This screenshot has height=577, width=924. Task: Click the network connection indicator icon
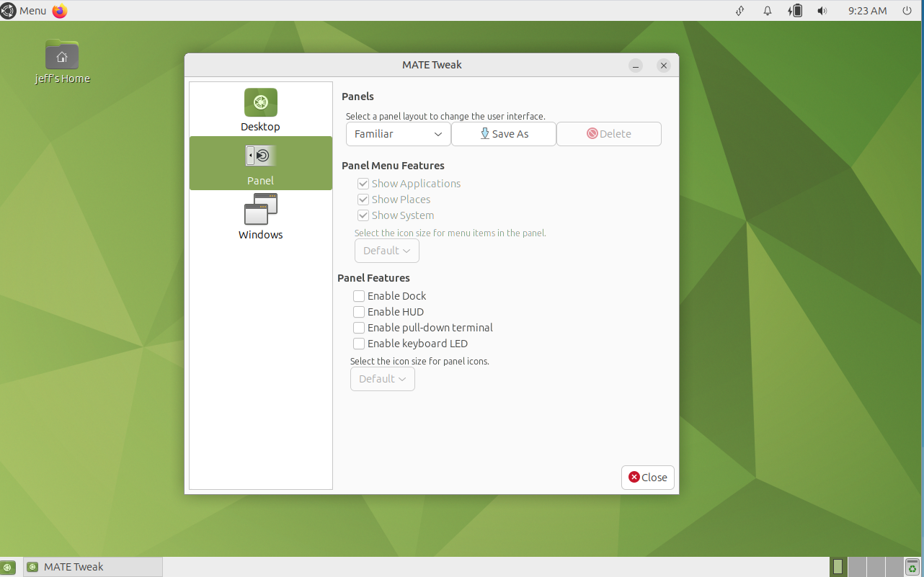(739, 11)
